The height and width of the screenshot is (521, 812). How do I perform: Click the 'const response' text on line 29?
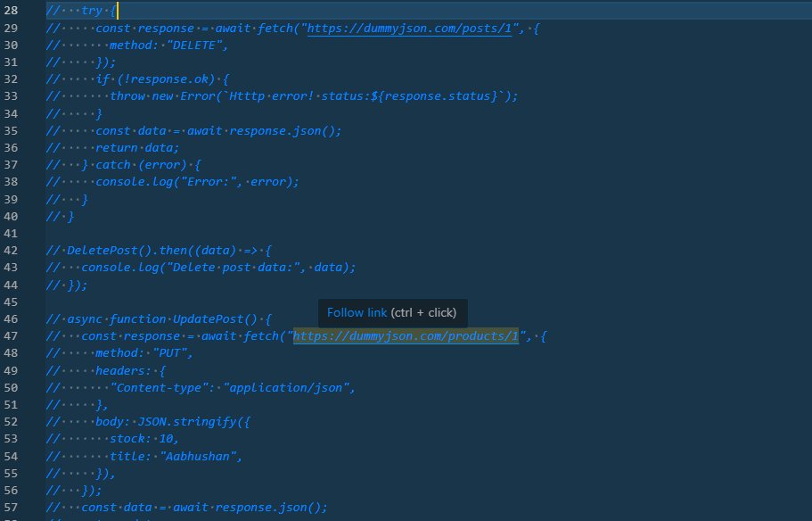[144, 28]
